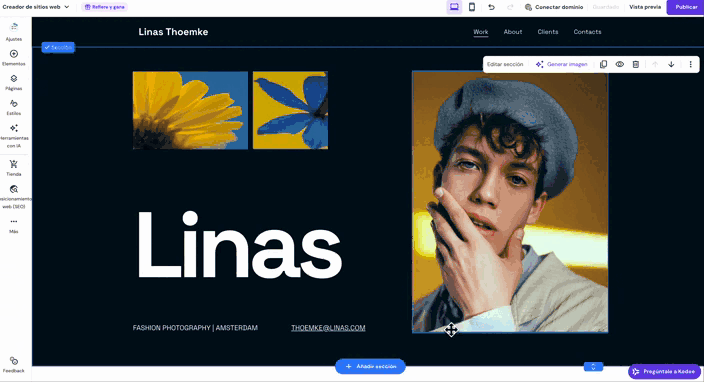Open Pregúntale a Kodee assistant

coord(664,371)
